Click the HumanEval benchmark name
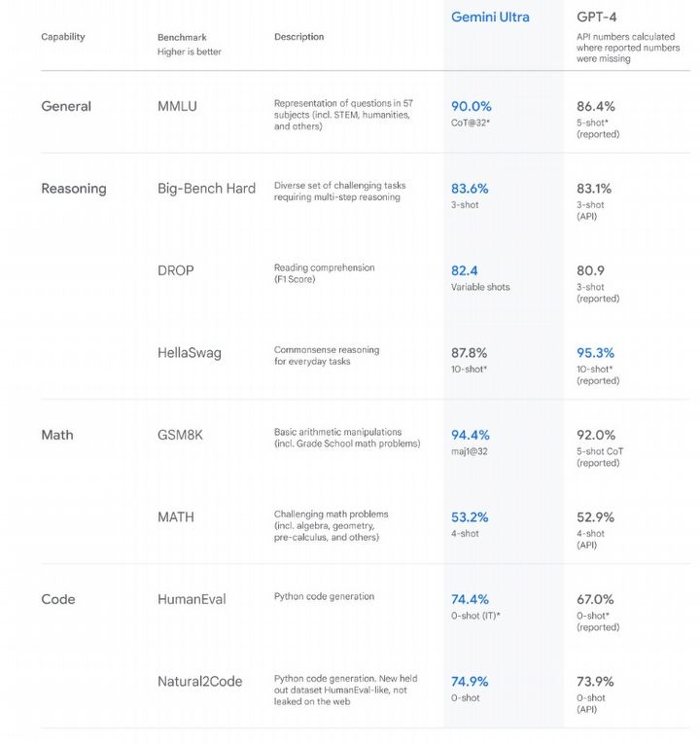Screen dimensions: 700x745 pyautogui.click(x=192, y=599)
